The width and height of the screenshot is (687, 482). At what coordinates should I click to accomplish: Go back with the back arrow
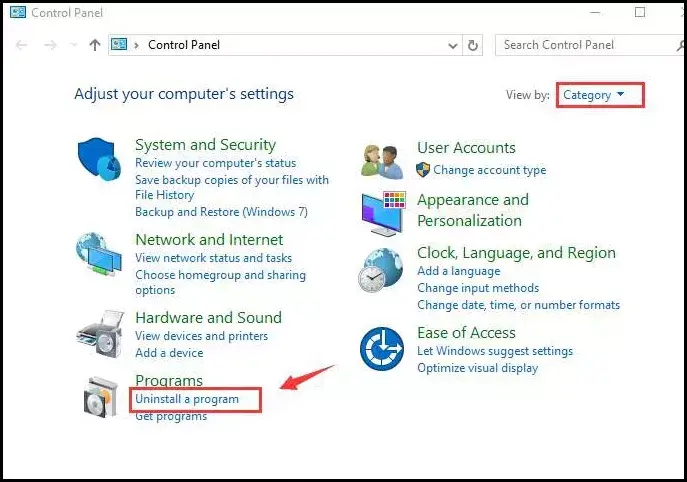tap(21, 45)
